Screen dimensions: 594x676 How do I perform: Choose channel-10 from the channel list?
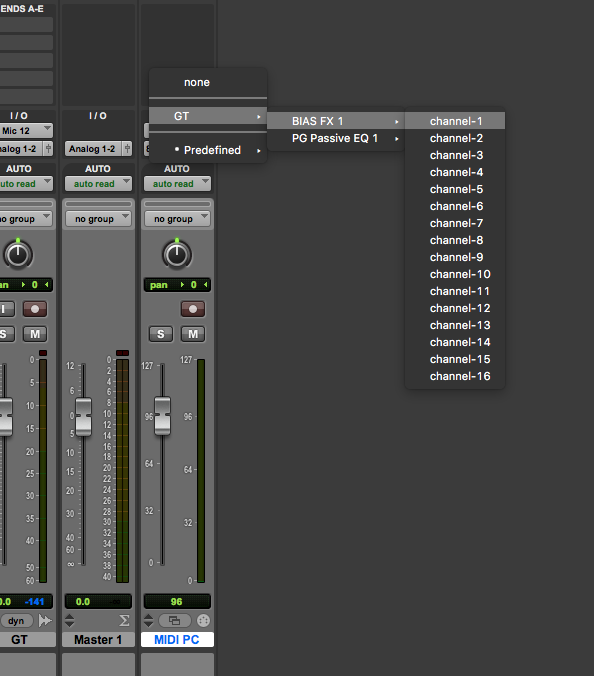tap(455, 274)
